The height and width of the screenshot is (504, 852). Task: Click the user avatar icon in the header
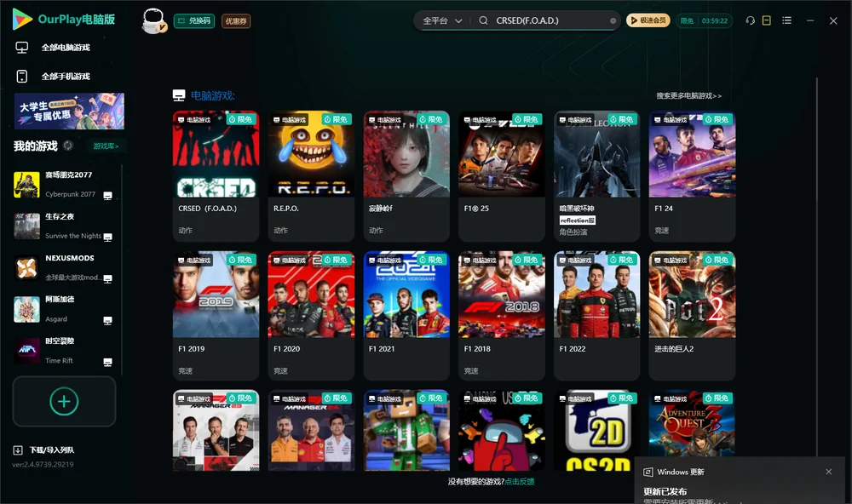pos(153,20)
